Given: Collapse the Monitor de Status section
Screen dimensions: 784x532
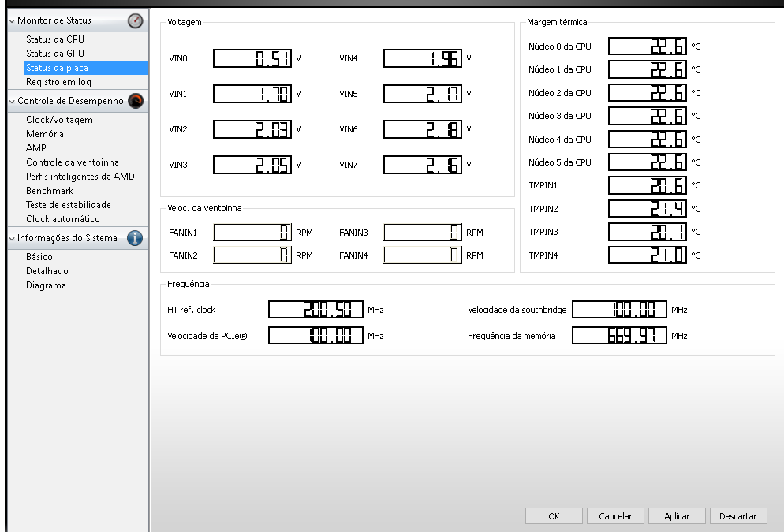Looking at the screenshot, I should pyautogui.click(x=12, y=21).
